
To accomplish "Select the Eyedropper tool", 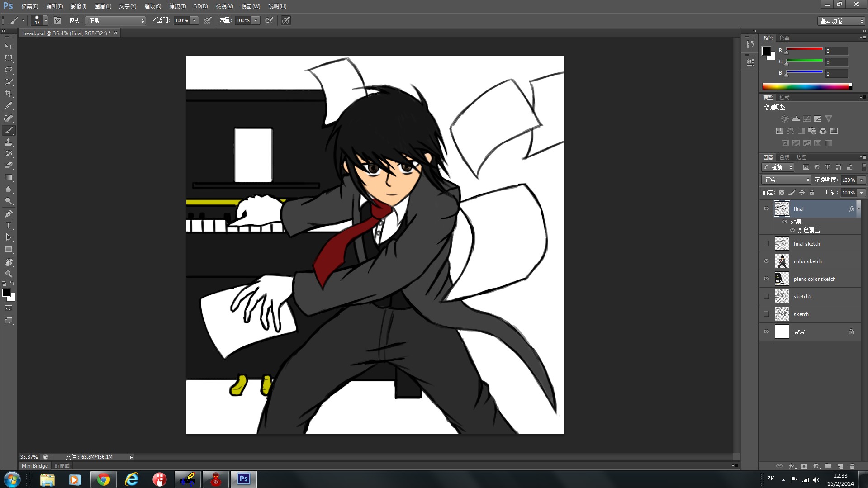I will pos(9,106).
